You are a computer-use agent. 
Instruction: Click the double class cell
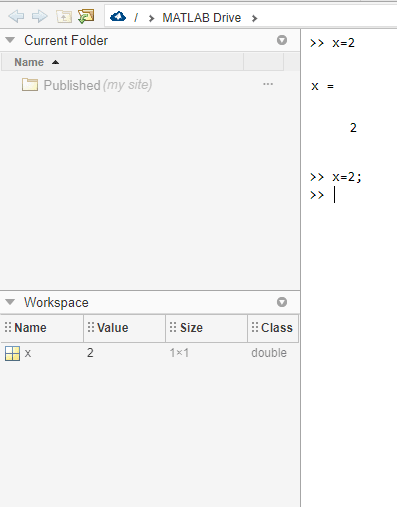point(269,353)
